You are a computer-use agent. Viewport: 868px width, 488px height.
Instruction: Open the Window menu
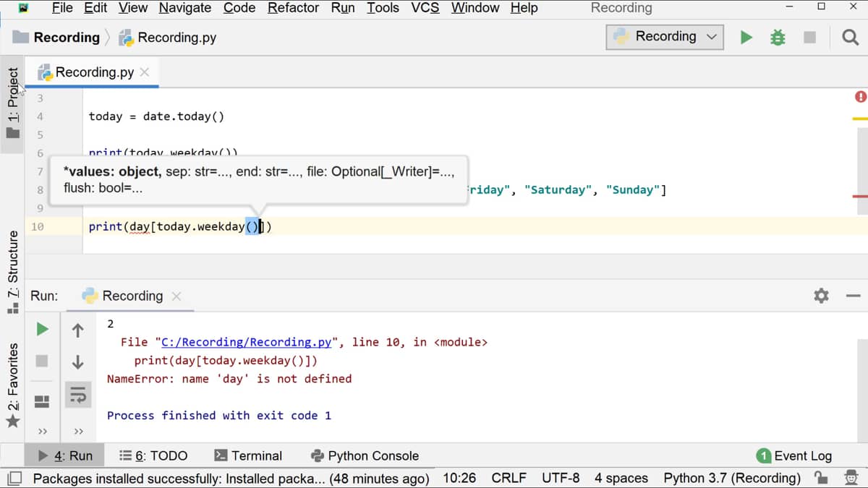point(475,8)
